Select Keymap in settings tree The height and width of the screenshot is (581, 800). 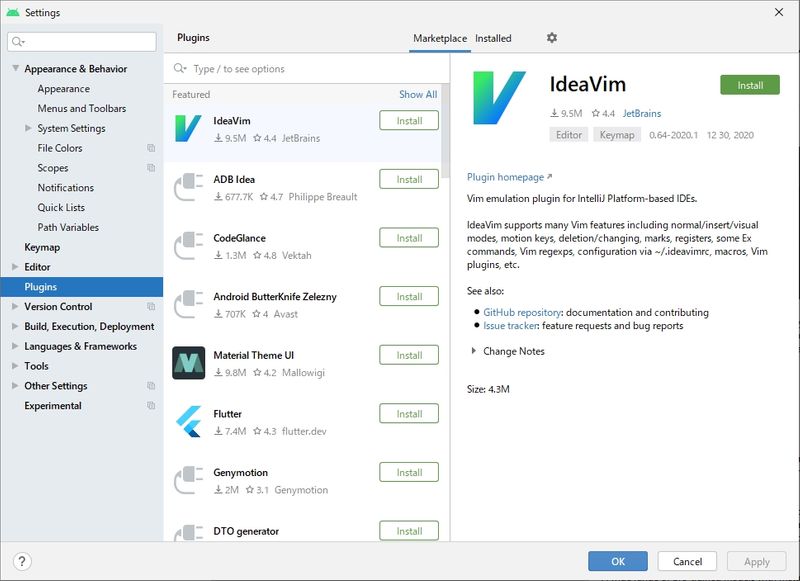[42, 247]
